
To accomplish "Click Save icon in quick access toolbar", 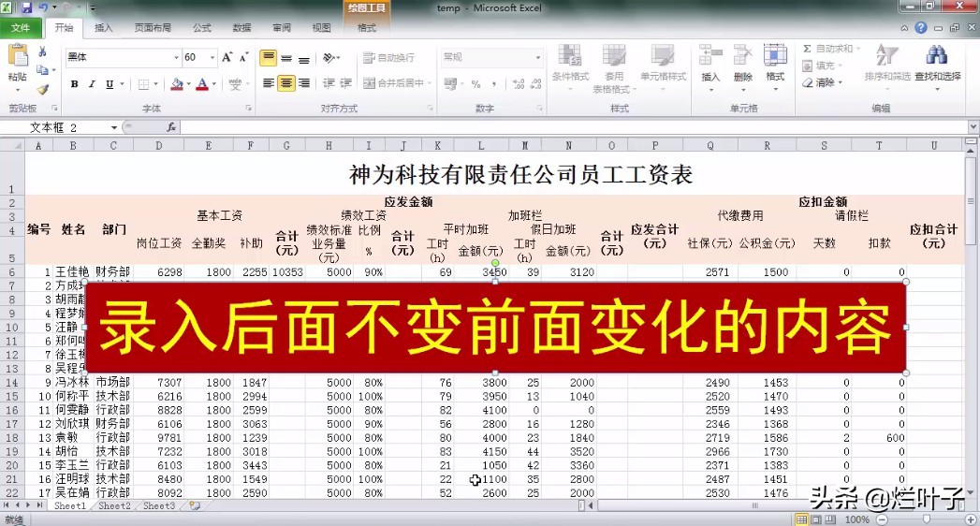I will tap(27, 8).
